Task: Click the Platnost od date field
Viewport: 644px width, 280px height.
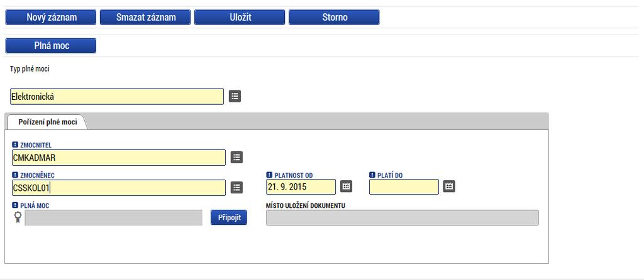Action: point(301,186)
